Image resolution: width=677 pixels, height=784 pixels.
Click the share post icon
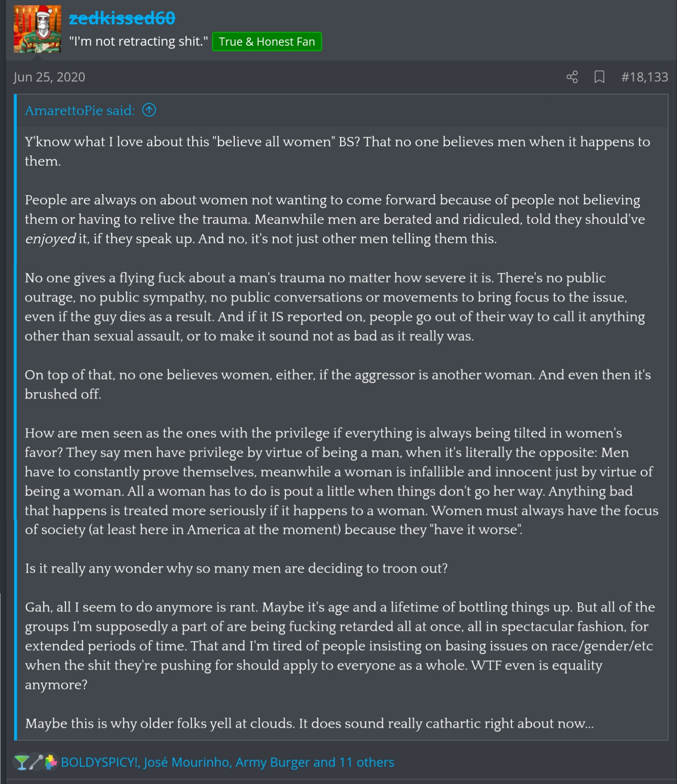[x=572, y=77]
